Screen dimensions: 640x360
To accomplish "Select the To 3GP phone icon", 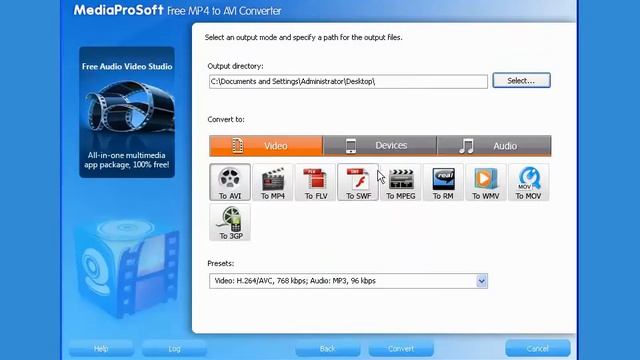I will [x=230, y=222].
